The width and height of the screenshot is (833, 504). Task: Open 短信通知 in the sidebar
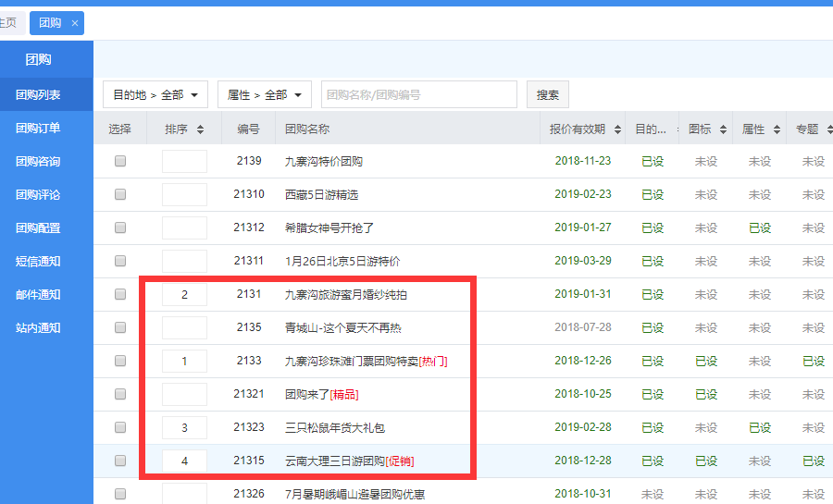38,261
